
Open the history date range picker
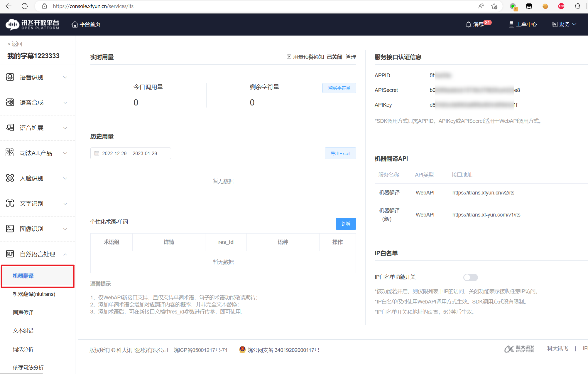[x=131, y=153]
